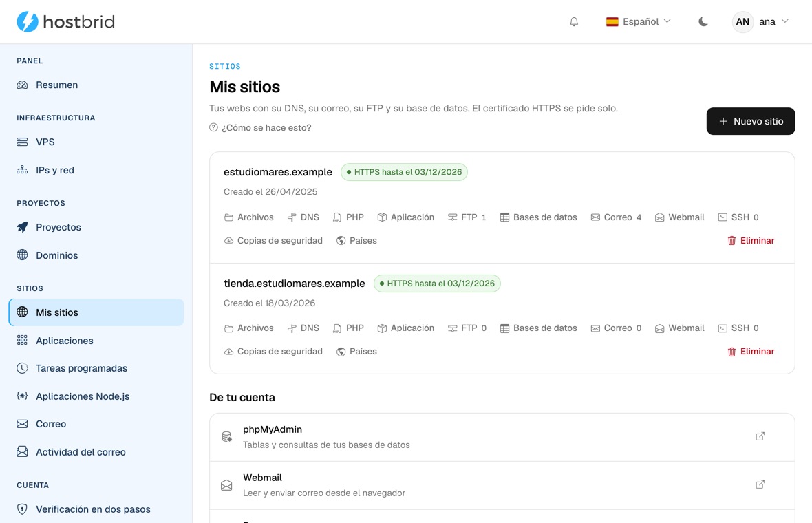Open FTP 0 for tienda.estudiomares.example
The height and width of the screenshot is (523, 812).
pyautogui.click(x=467, y=328)
